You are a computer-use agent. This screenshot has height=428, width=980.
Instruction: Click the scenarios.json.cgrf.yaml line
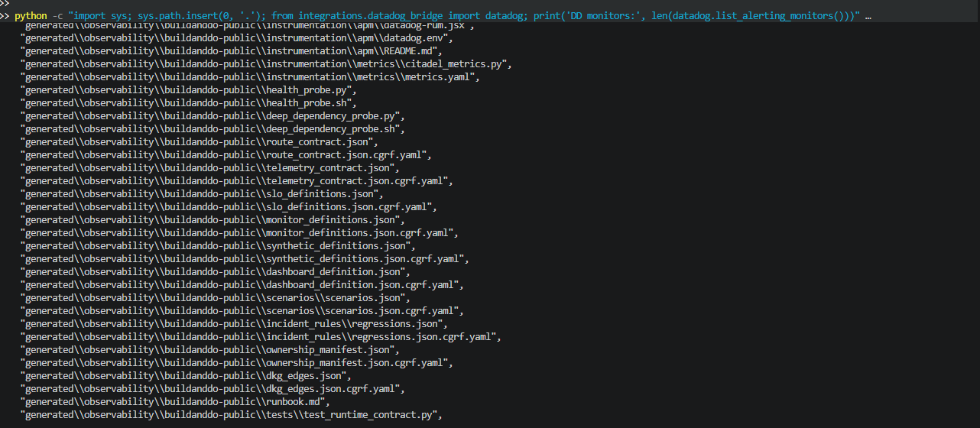242,311
